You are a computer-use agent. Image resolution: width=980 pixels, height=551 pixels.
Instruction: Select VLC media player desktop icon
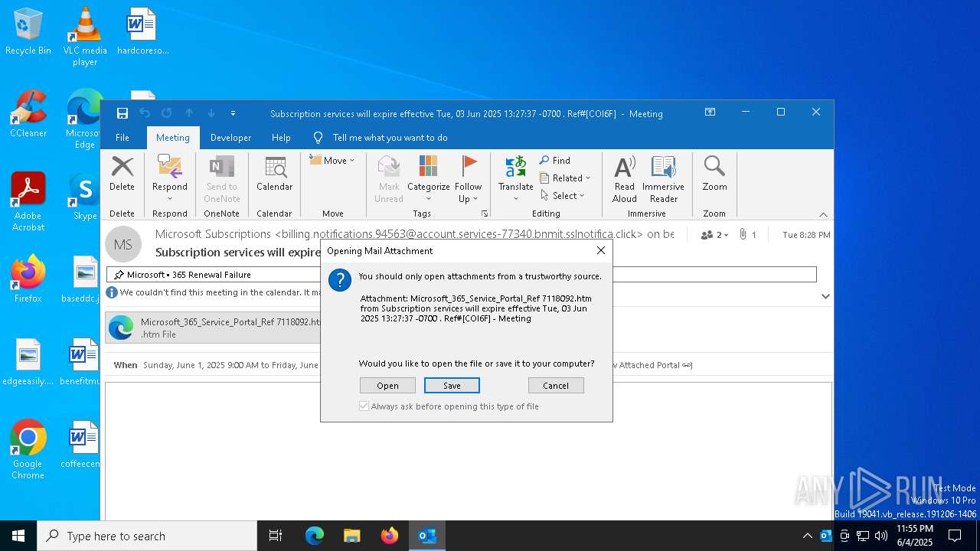[85, 37]
